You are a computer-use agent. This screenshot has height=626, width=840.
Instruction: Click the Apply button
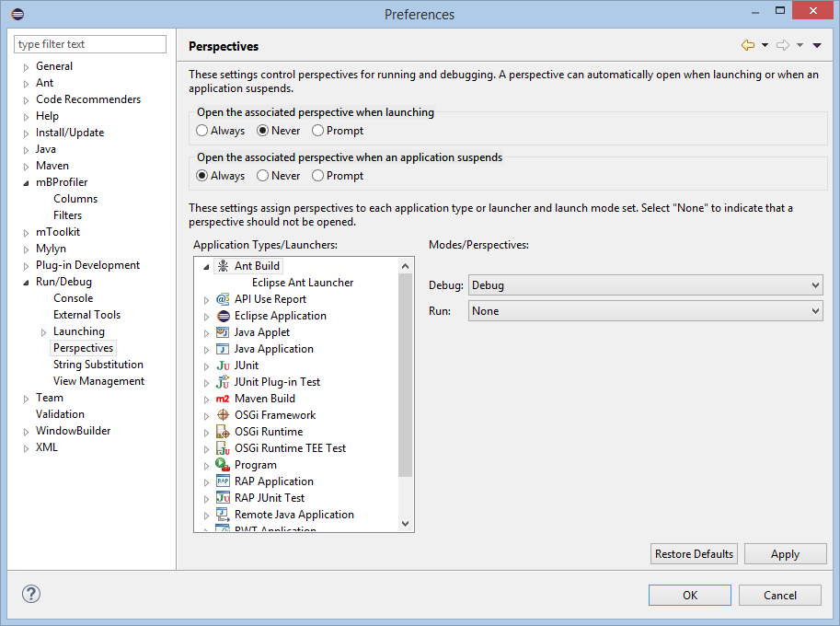pyautogui.click(x=785, y=554)
